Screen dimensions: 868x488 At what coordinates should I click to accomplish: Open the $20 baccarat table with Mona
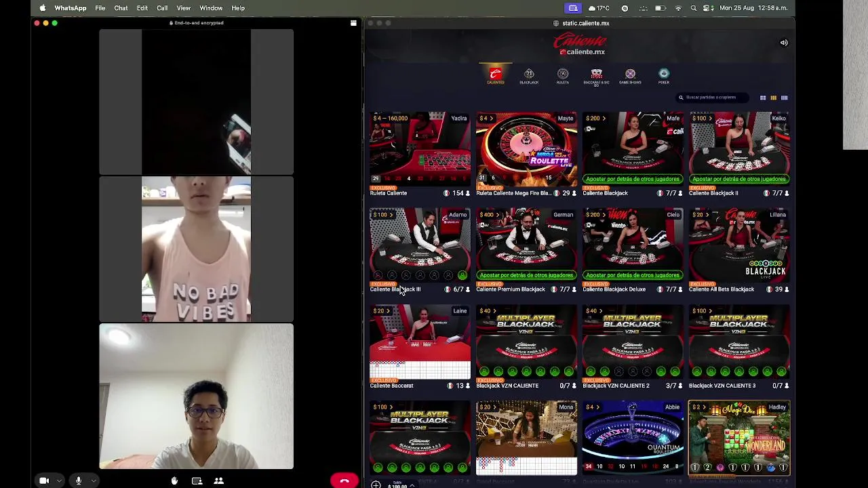[526, 438]
